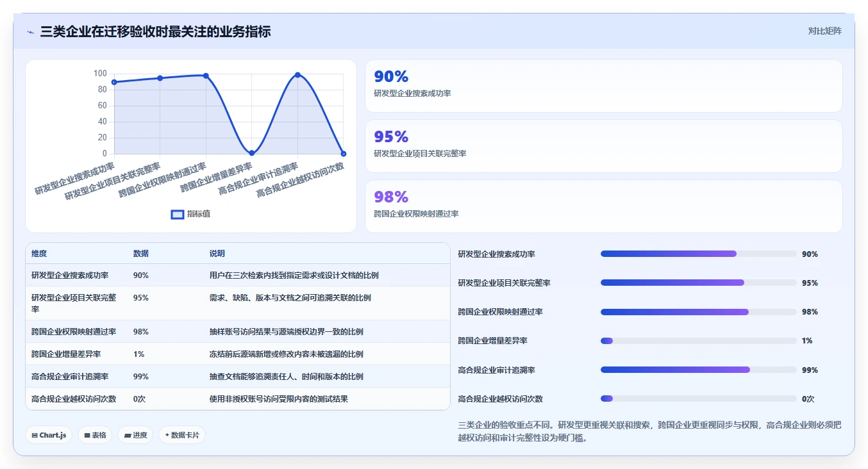Click the title 三类企业在迁移验收时最关注的业务指标
This screenshot has width=868, height=469.
(x=155, y=31)
